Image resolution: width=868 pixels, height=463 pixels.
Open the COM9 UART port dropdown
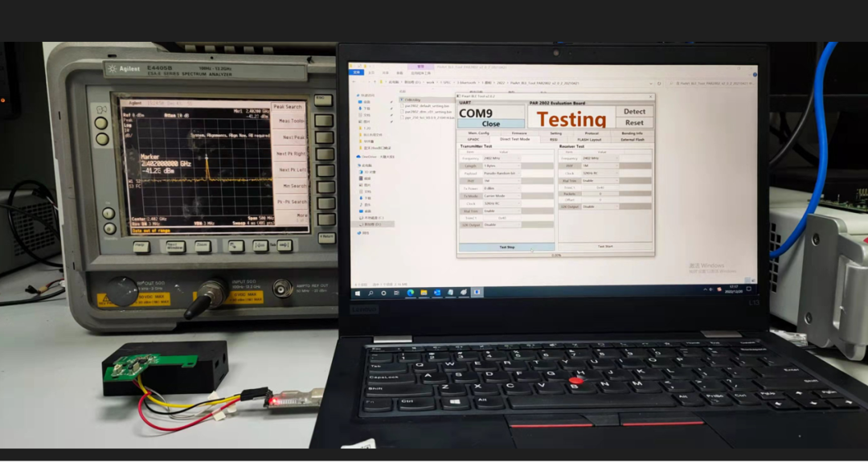tap(490, 112)
